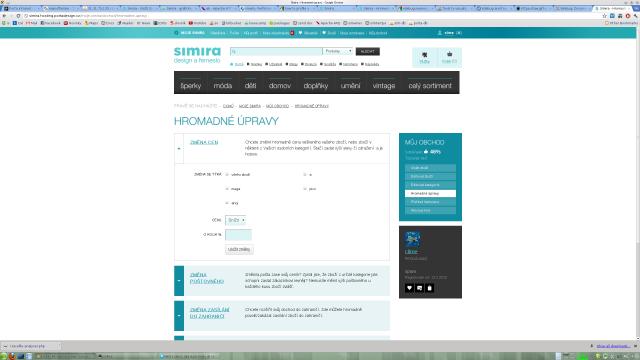This screenshot has height=360, width=640.
Task: Click the heart icon in the seller card
Action: pos(409,288)
